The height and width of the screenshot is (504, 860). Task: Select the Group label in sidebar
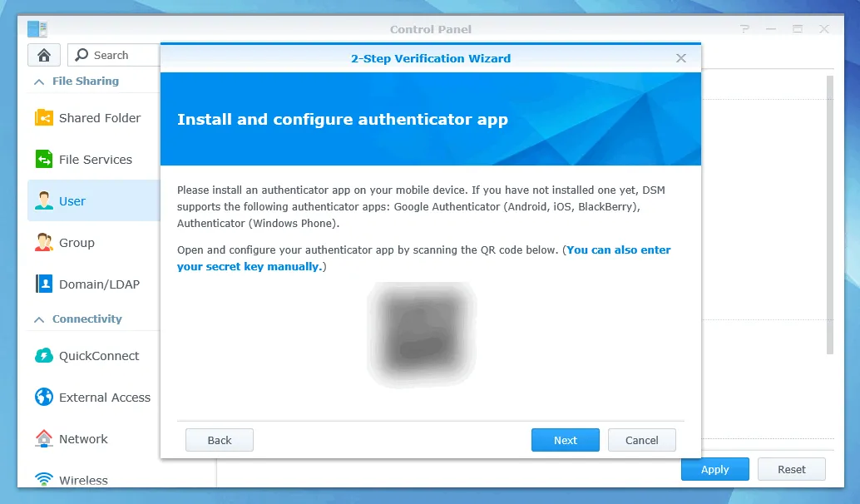point(77,242)
